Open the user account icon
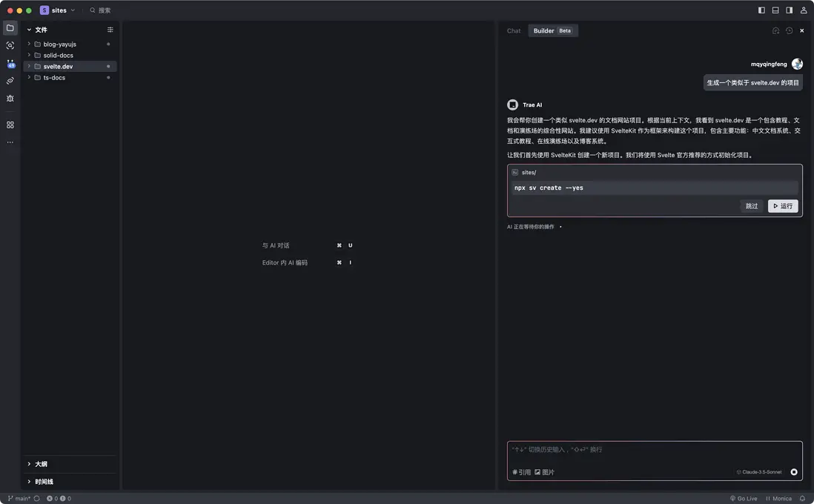Viewport: 814px width, 504px height. point(804,10)
